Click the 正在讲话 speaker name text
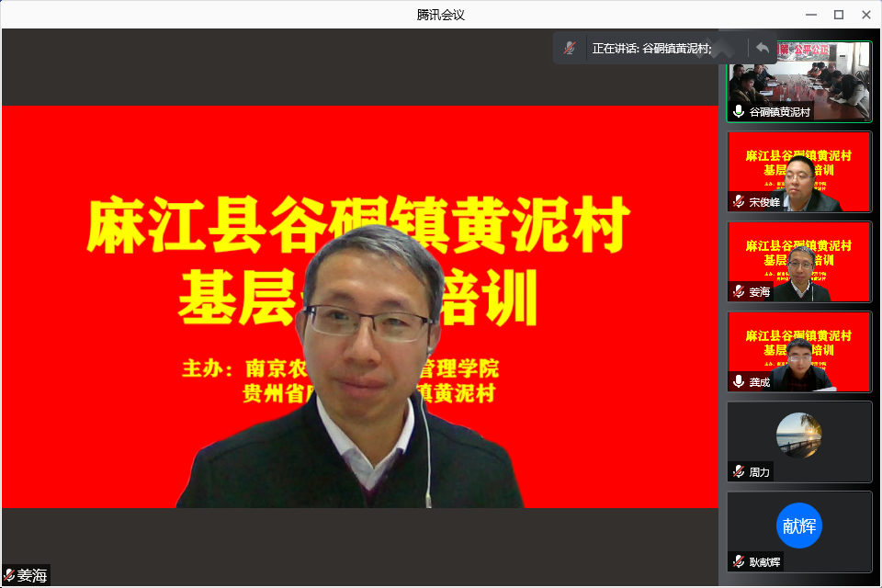This screenshot has height=588, width=882. tap(651, 48)
